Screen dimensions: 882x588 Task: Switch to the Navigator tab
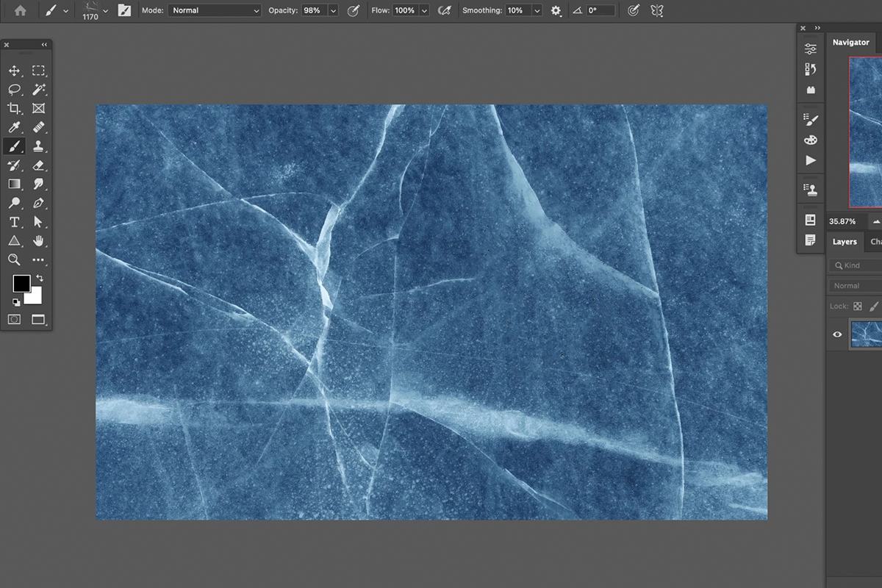tap(850, 43)
